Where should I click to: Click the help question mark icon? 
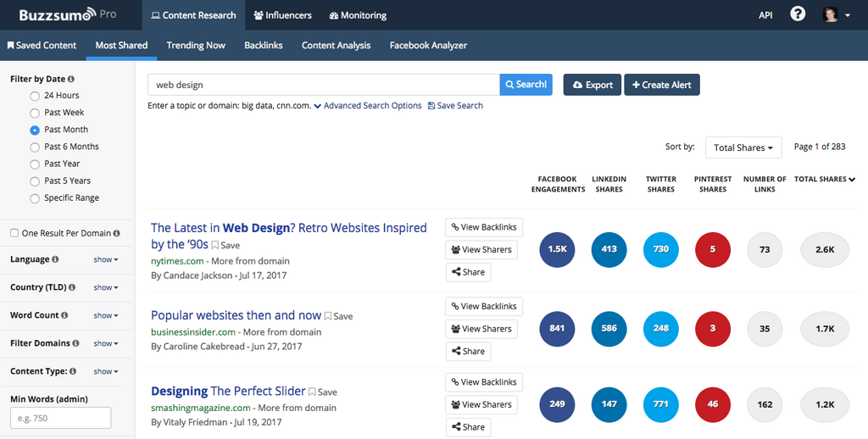797,14
